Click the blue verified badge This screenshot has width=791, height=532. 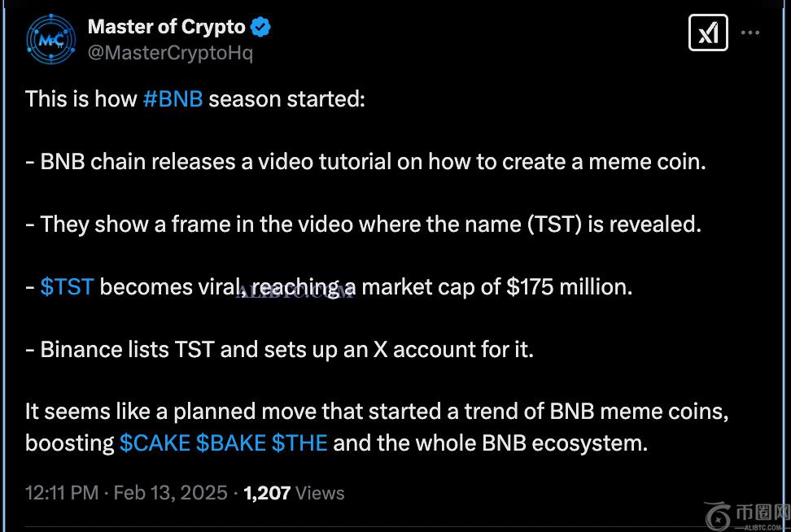click(261, 27)
